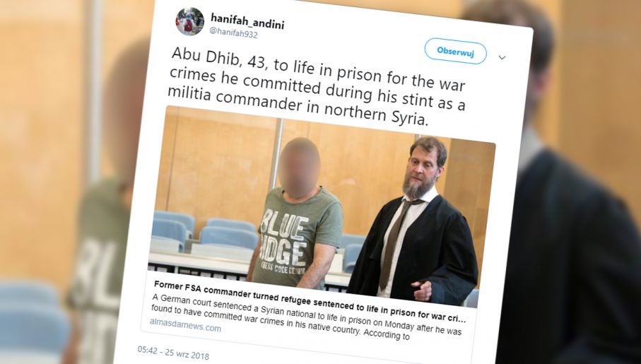Click the 05:42 - 25 wrz 2018 timestamp
The width and height of the screenshot is (641, 364).
pos(173,352)
